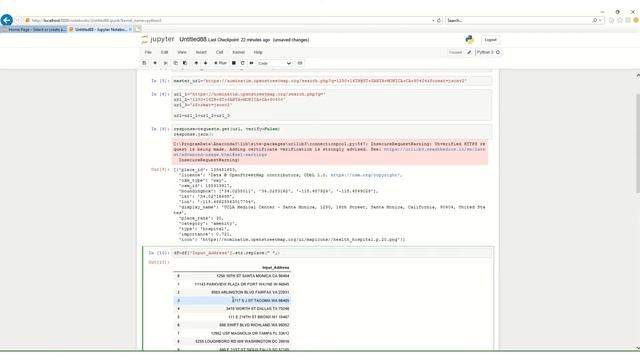Open the Kernel menu

tap(239, 52)
